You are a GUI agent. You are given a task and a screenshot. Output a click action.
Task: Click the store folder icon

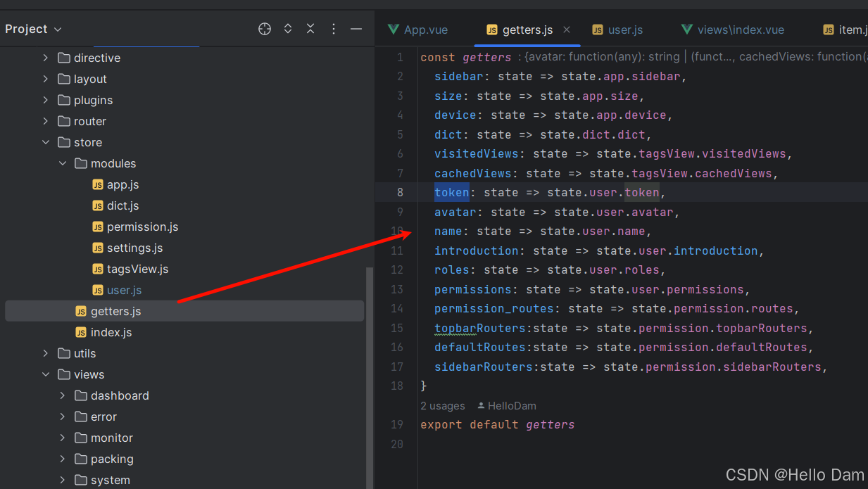(64, 142)
